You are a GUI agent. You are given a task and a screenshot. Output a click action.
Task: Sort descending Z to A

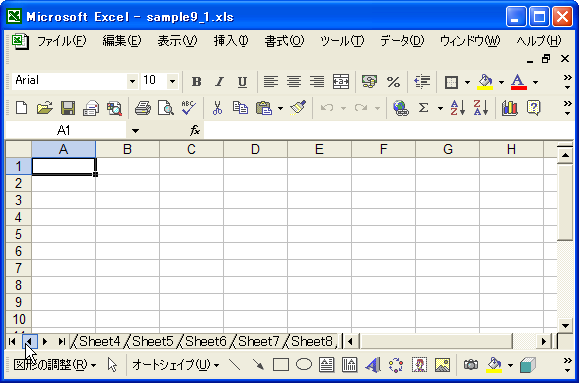click(481, 108)
